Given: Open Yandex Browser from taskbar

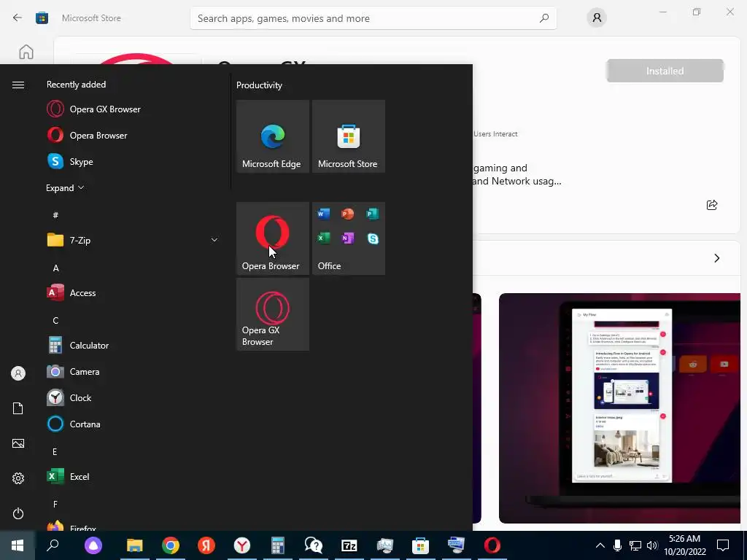Looking at the screenshot, I should pos(242,545).
